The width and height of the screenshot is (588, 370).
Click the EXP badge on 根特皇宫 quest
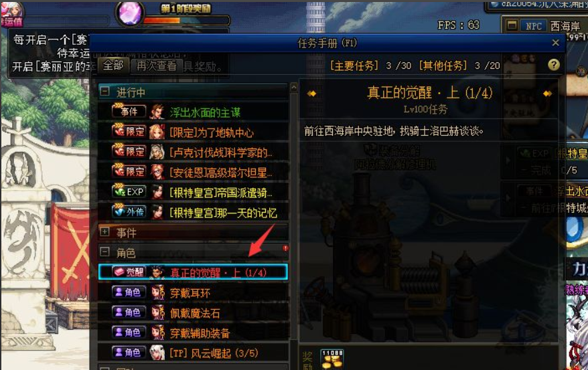point(129,192)
